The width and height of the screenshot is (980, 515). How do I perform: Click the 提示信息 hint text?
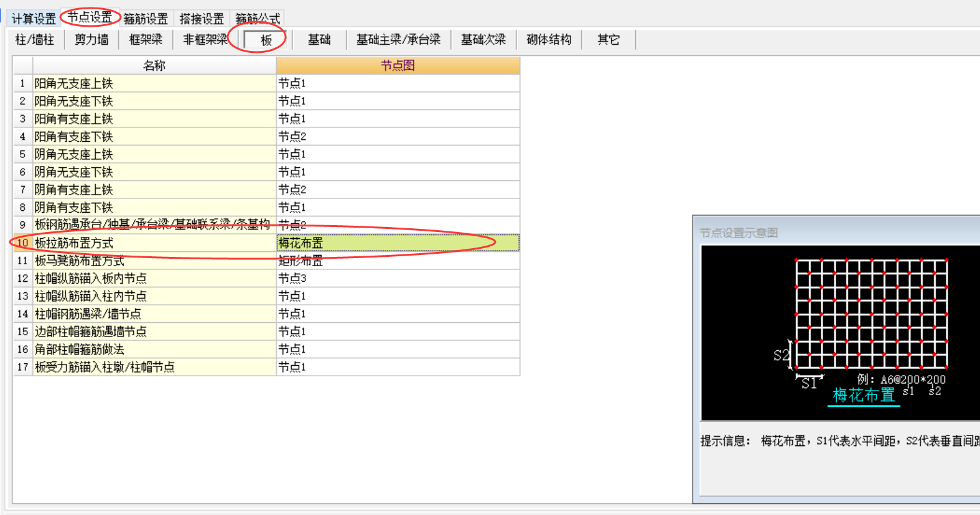pyautogui.click(x=840, y=441)
